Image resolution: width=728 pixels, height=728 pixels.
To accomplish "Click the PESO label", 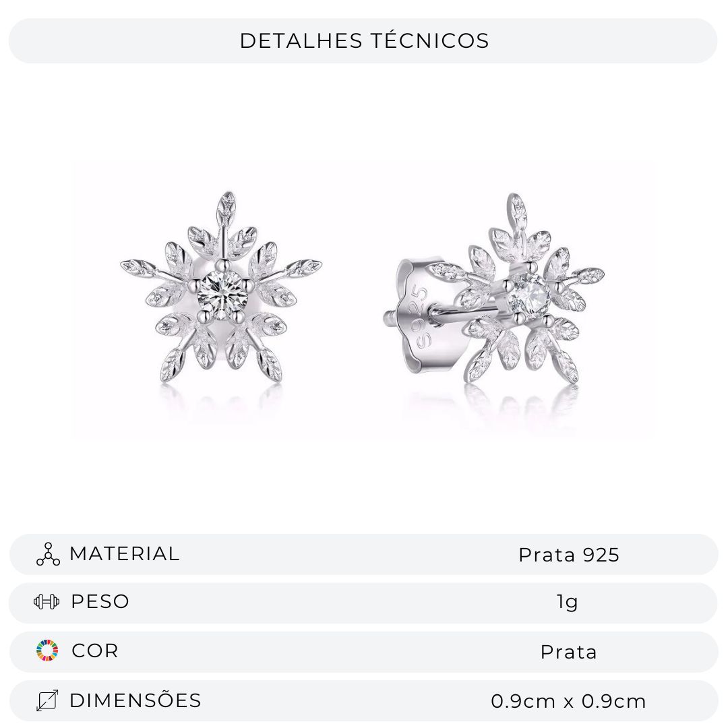I will coord(100,602).
